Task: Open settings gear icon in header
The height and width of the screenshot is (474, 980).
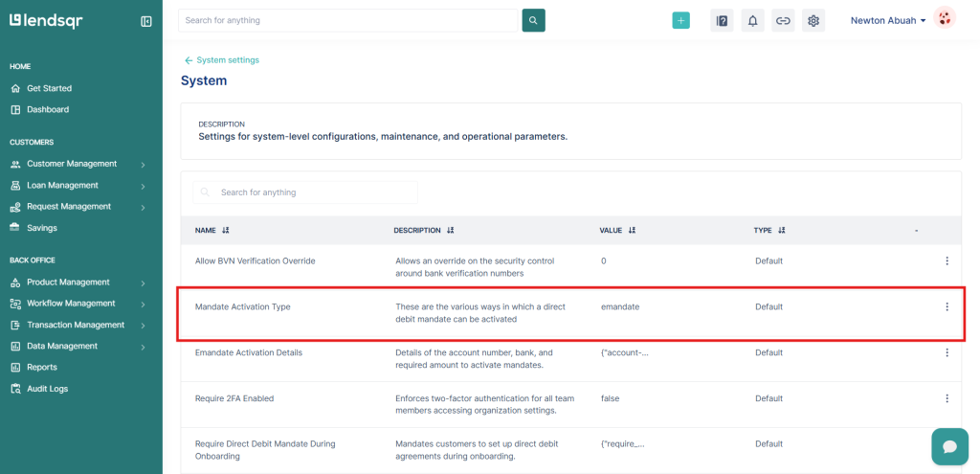Action: tap(813, 20)
